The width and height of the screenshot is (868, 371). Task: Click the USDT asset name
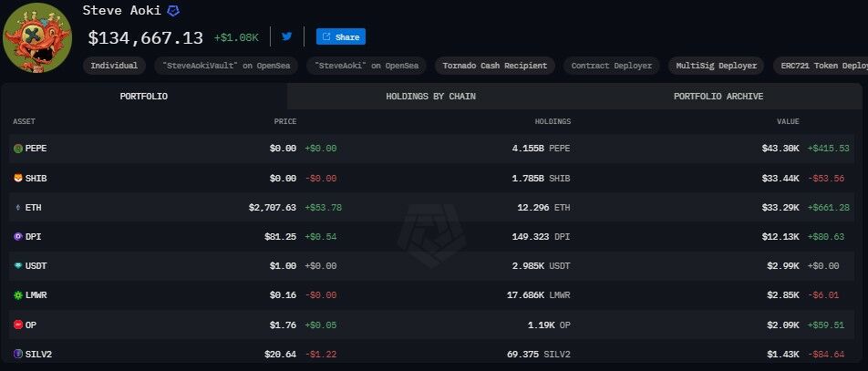point(36,266)
